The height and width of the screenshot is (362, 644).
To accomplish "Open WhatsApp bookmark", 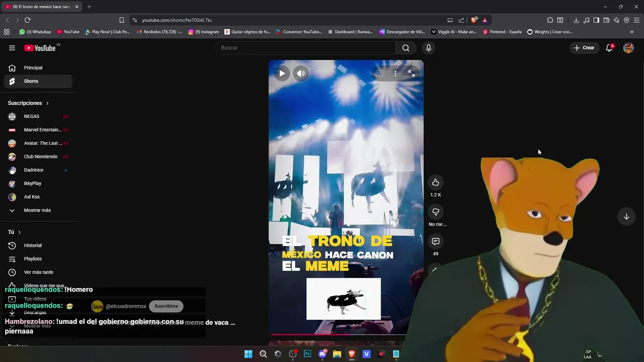I will pyautogui.click(x=35, y=32).
